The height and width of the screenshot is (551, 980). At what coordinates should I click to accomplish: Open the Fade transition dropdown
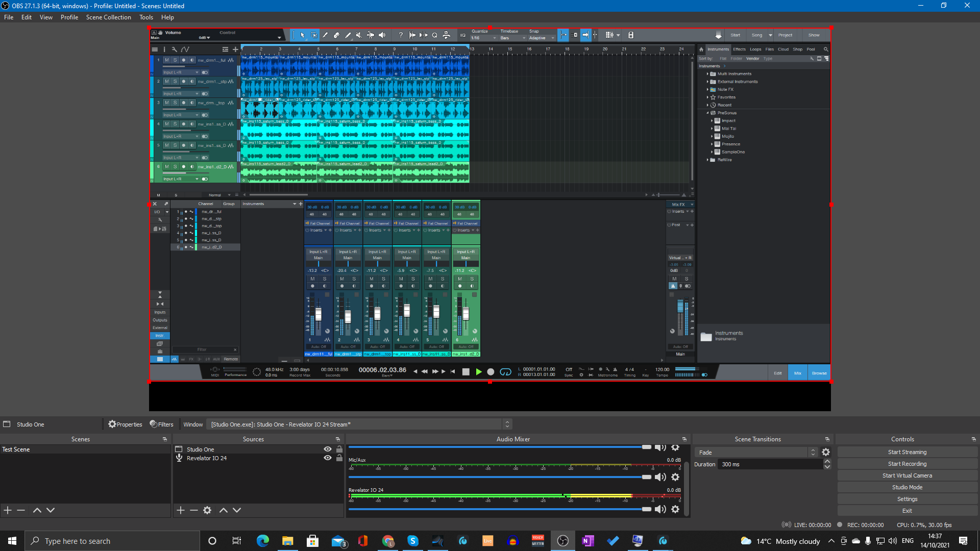click(x=756, y=453)
